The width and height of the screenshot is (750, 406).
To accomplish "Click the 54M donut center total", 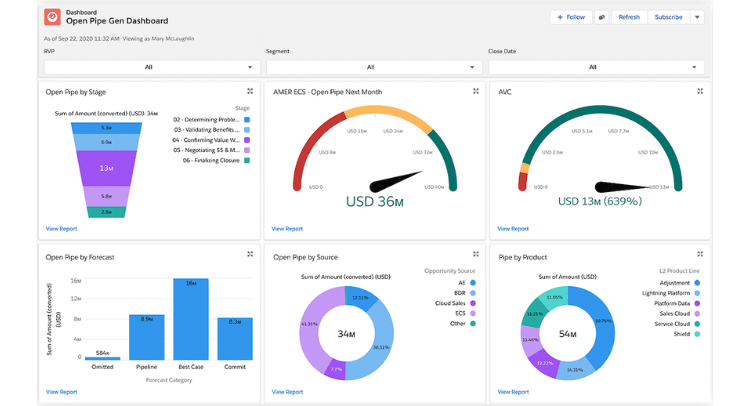I will [x=568, y=334].
